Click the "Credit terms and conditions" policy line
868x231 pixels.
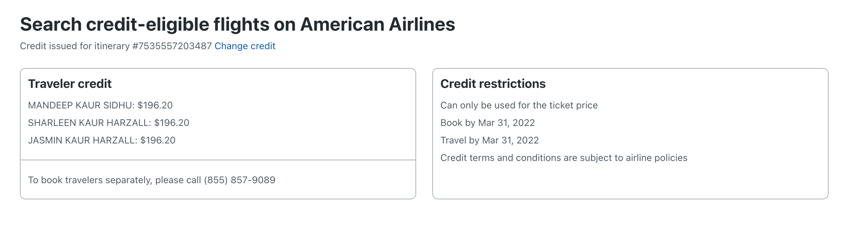564,158
